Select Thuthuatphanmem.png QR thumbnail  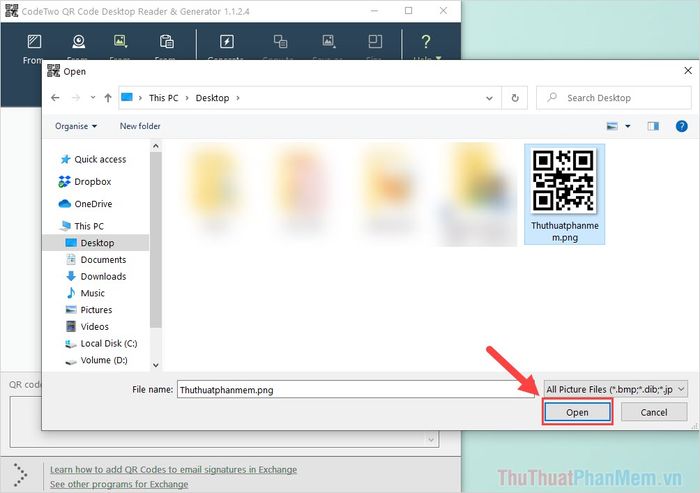[x=564, y=194]
